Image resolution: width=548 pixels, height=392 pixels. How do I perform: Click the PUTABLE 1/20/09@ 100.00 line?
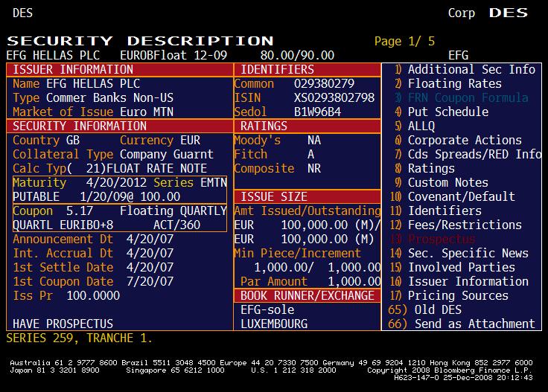click(x=97, y=196)
